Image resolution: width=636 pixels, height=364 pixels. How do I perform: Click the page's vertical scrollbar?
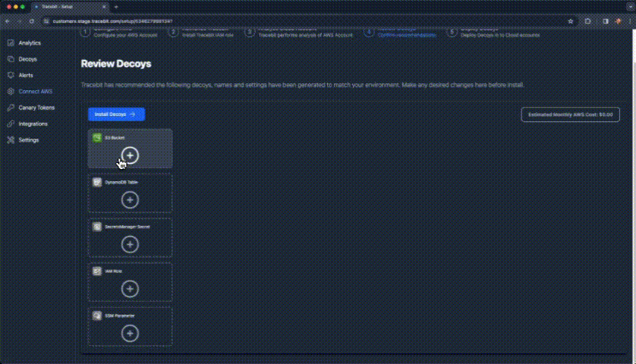633,195
